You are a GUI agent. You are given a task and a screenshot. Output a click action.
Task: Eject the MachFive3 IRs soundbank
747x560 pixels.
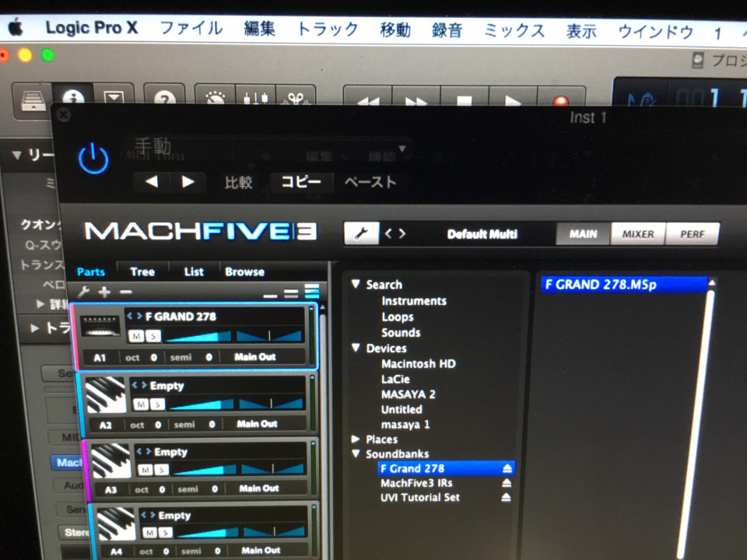507,483
